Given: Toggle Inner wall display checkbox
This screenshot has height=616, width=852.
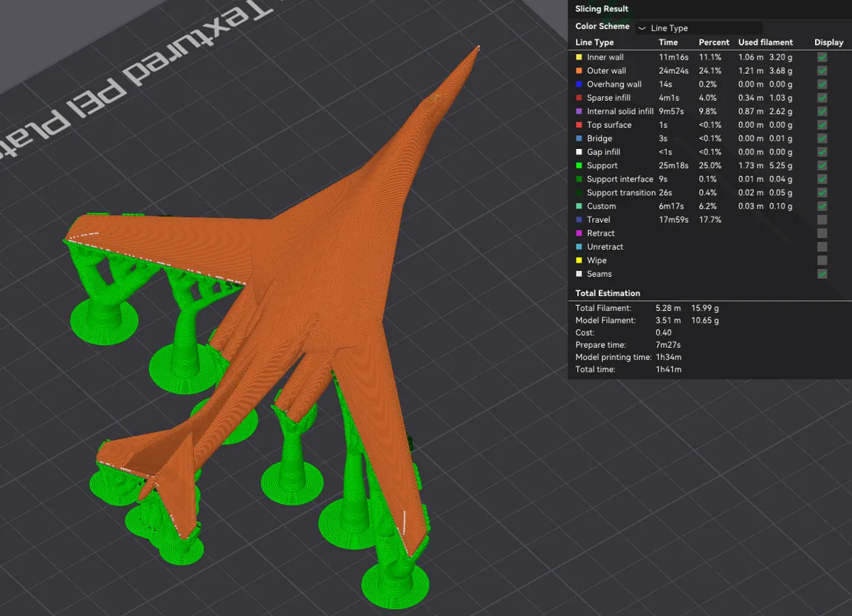Looking at the screenshot, I should point(821,57).
